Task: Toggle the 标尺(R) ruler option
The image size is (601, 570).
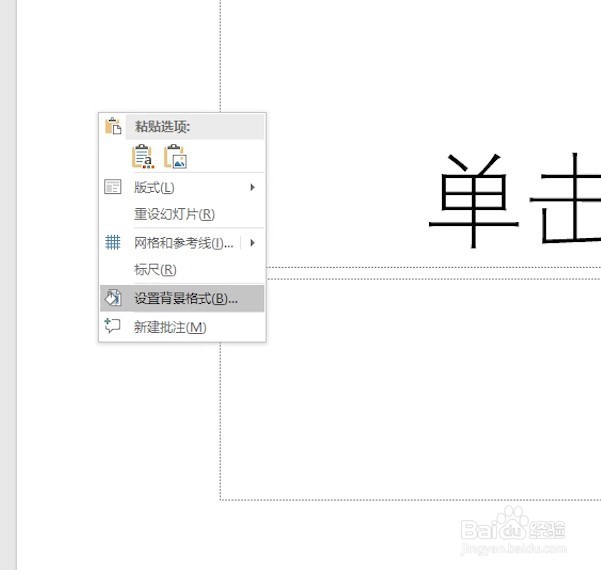Action: point(182,269)
